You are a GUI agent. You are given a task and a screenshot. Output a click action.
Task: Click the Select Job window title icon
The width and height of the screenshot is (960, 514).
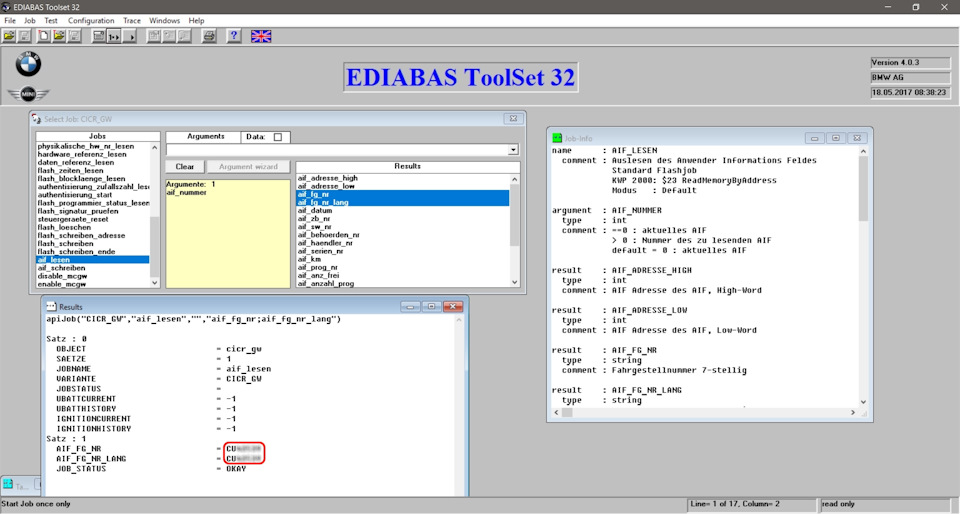pyautogui.click(x=37, y=119)
